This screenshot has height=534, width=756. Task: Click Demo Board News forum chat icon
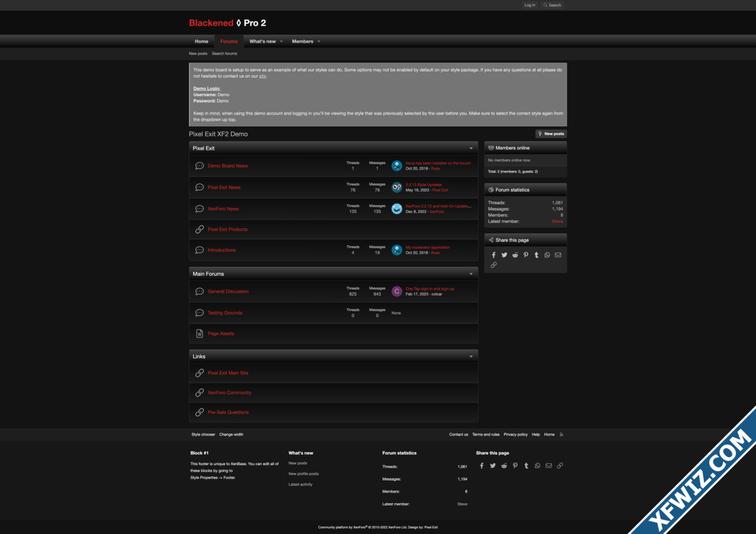199,166
